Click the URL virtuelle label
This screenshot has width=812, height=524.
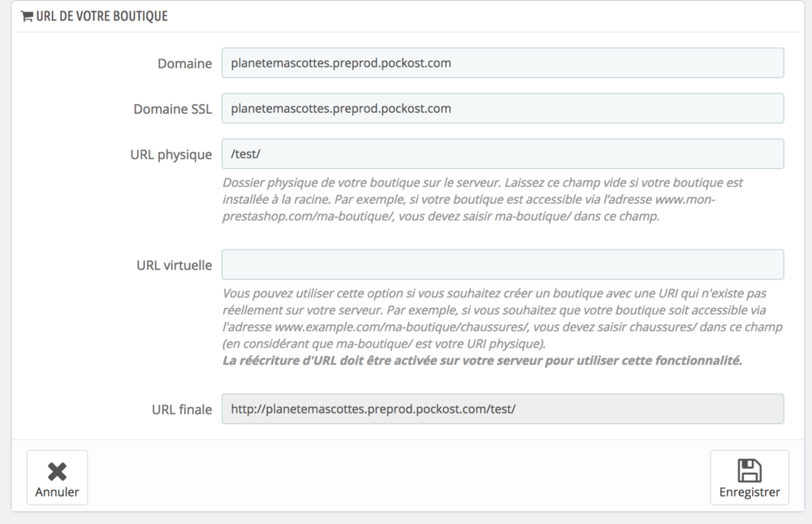point(174,265)
